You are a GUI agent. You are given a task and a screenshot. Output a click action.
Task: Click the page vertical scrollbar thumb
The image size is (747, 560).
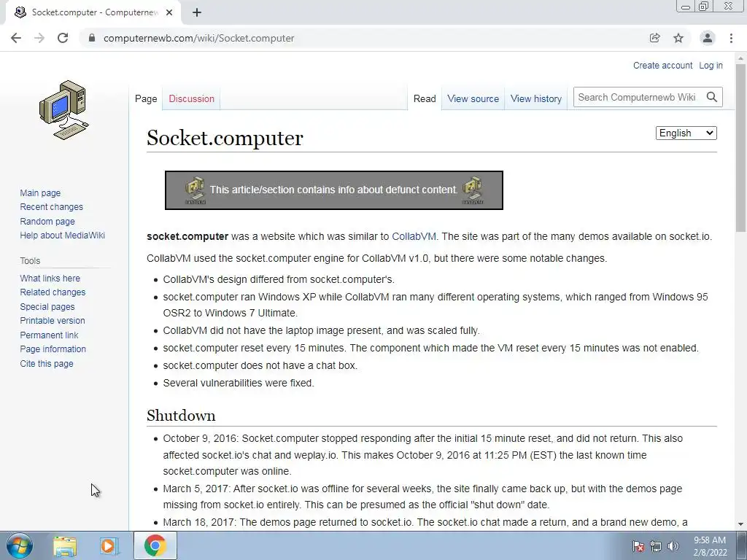[740, 147]
